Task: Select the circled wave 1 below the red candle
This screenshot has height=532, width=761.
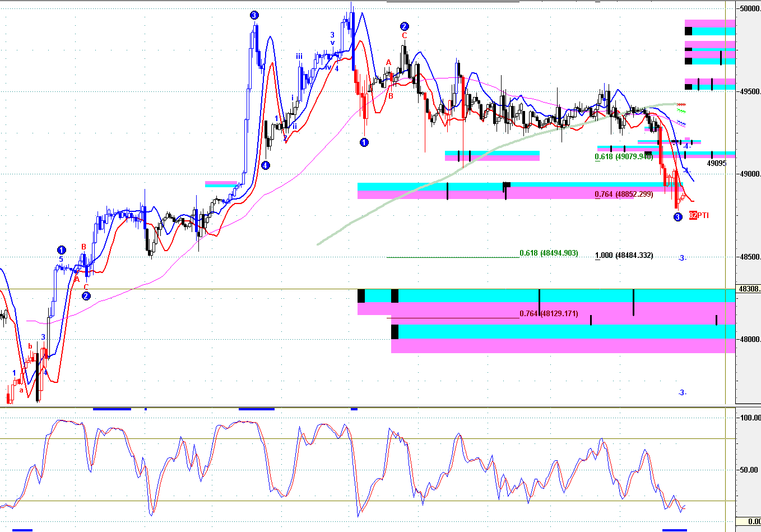Action: tap(364, 142)
